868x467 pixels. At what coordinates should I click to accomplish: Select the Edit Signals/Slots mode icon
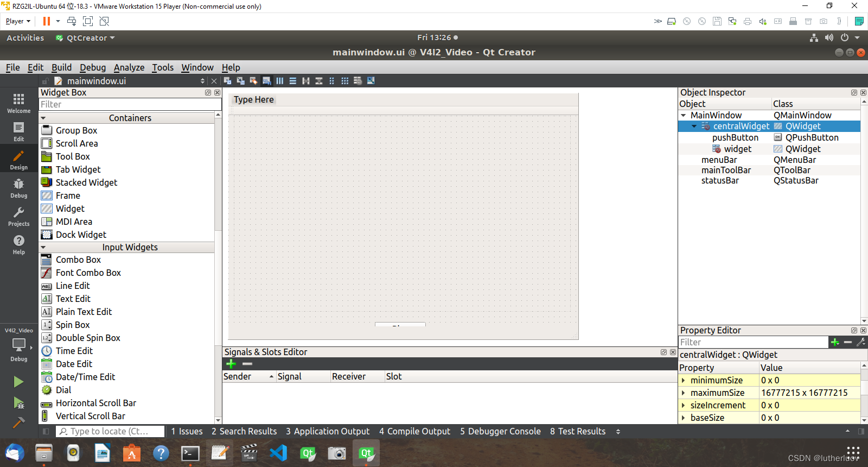[x=241, y=81]
